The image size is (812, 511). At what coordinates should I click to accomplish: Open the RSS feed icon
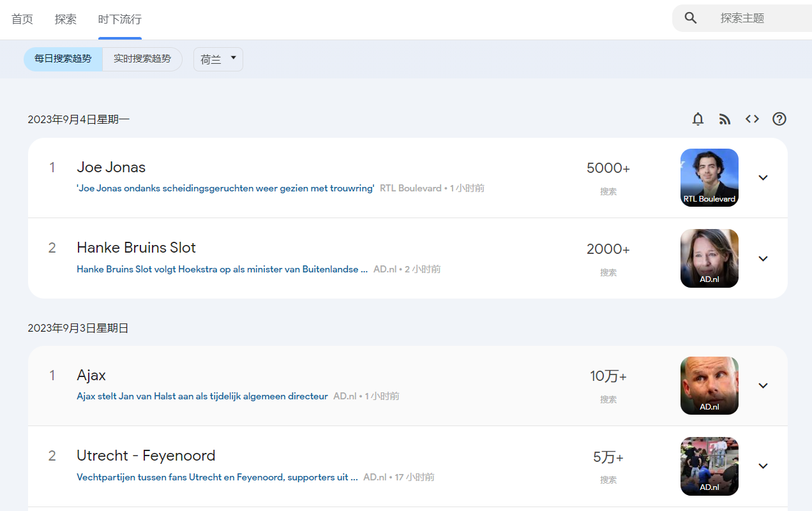725,119
